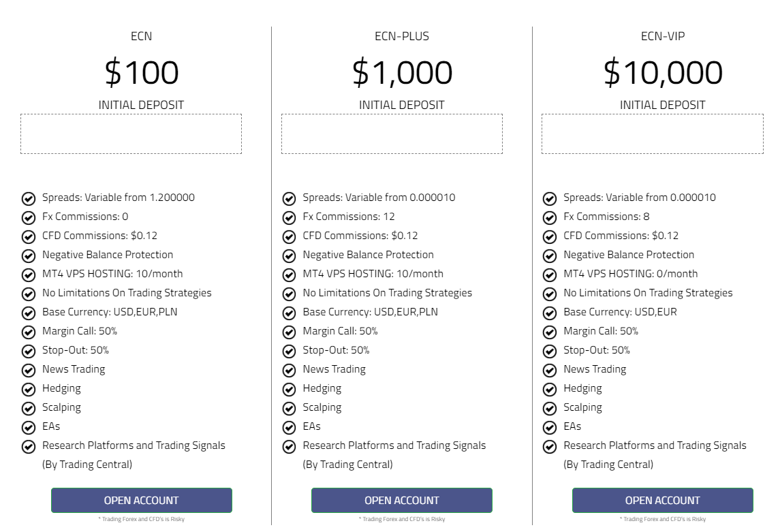780x532 pixels.
Task: Click the input box under ECN-PLUS deposit
Action: pos(392,134)
